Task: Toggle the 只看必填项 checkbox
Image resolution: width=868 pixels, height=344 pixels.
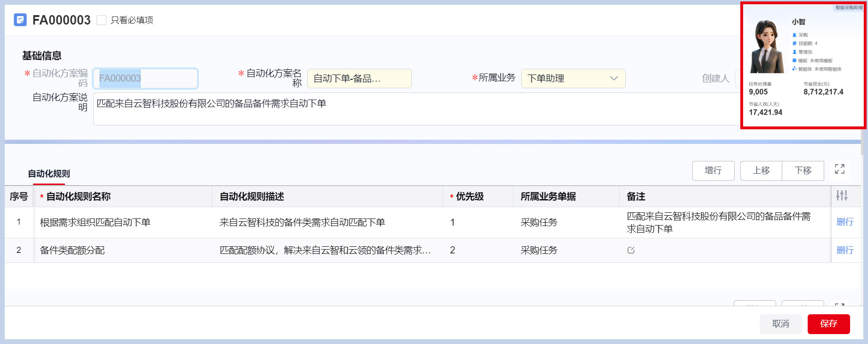Action: (x=101, y=20)
